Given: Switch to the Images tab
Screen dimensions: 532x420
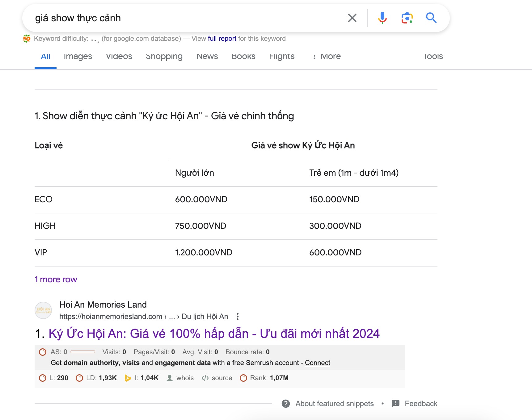Looking at the screenshot, I should coord(78,57).
